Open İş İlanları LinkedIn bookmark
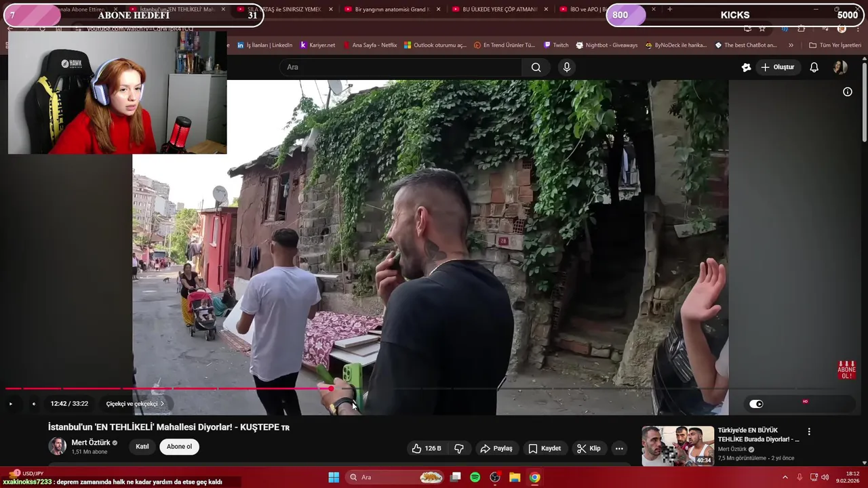The height and width of the screenshot is (488, 868). (264, 45)
